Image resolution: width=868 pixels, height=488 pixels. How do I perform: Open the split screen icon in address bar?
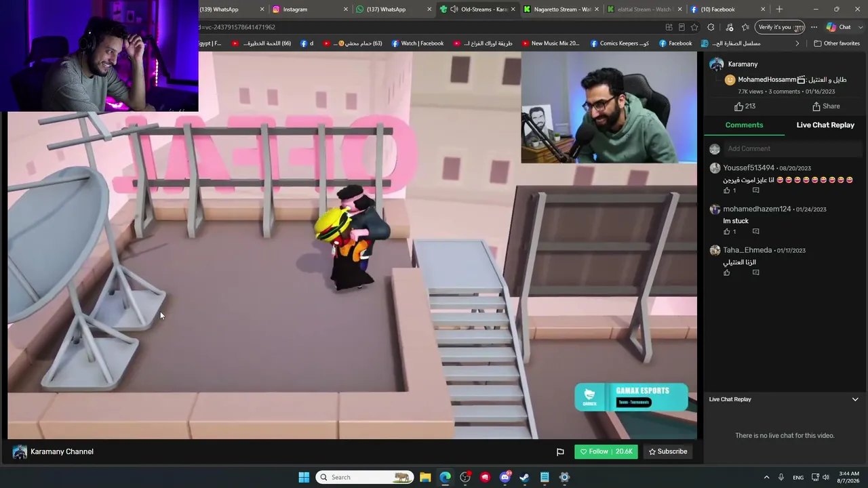pos(669,27)
